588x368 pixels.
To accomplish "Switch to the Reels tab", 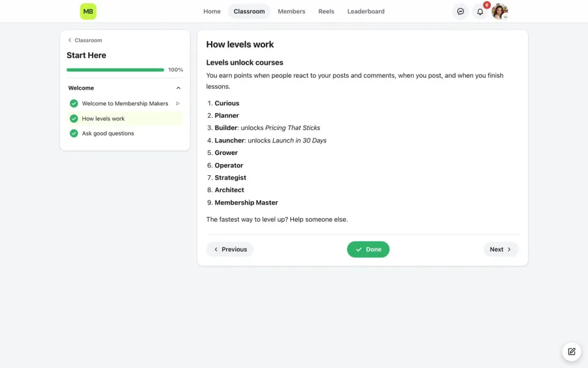I will (326, 11).
